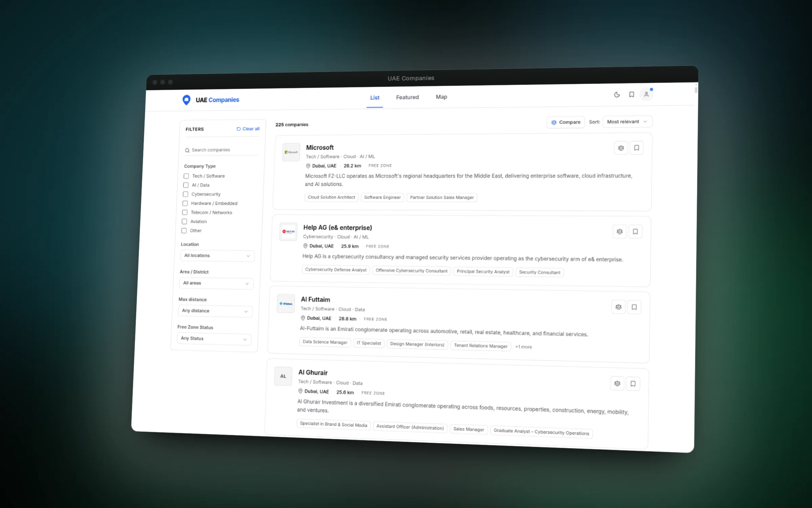Screen dimensions: 812x508
Task: Bookmark the Al Futtaim card
Action: pyautogui.click(x=634, y=307)
